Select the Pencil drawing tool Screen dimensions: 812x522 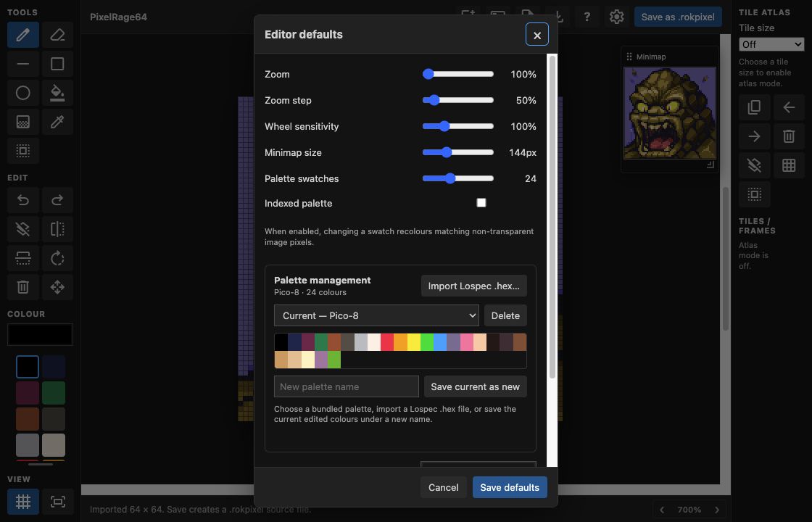click(22, 35)
